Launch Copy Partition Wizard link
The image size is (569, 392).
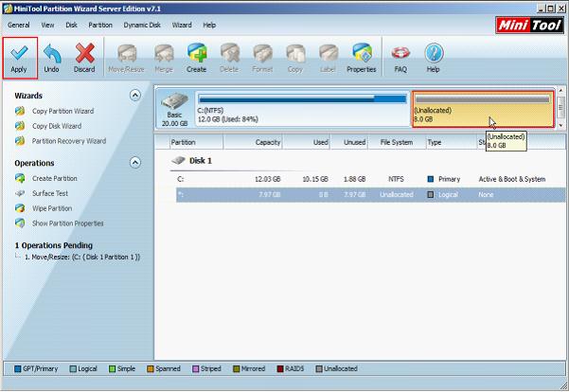(63, 111)
